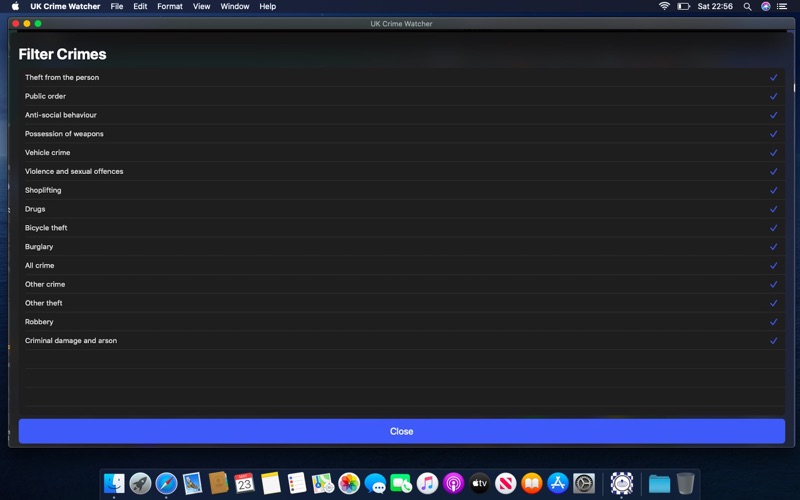Open the Trash in dock
The height and width of the screenshot is (500, 800).
pos(685,483)
